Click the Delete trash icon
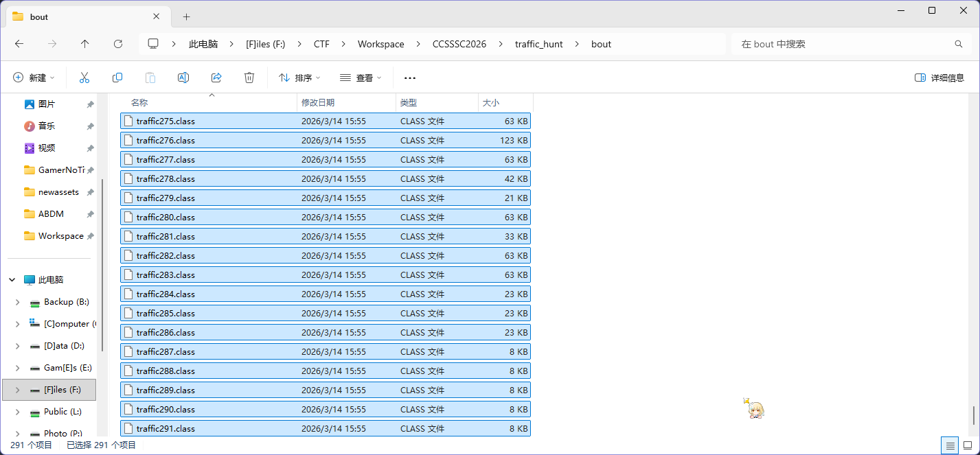 click(249, 78)
